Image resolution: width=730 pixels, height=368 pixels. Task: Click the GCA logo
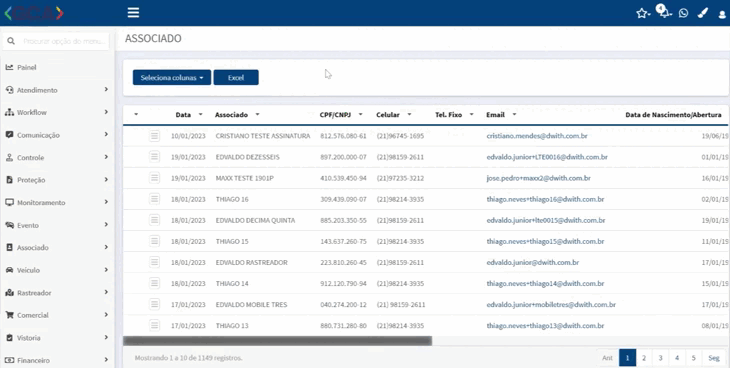pyautogui.click(x=34, y=13)
